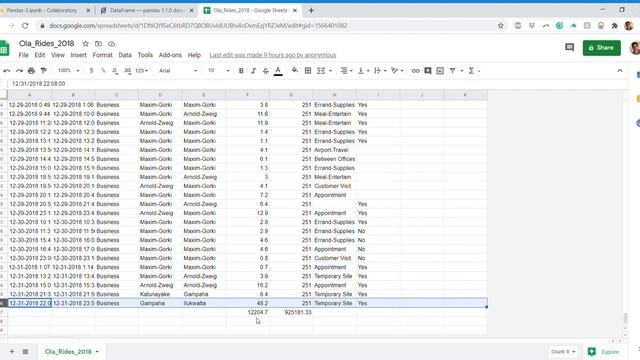The height and width of the screenshot is (360, 640).
Task: Format as currency with dollar icon
Action: coord(91,71)
